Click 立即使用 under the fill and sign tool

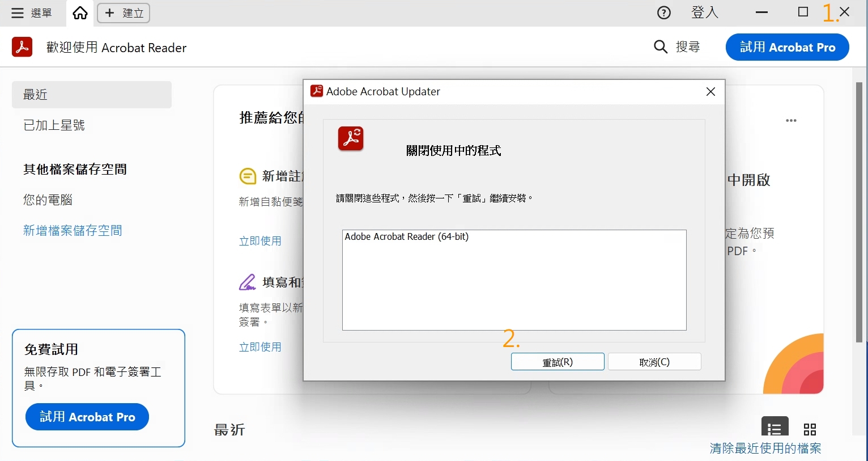[260, 347]
